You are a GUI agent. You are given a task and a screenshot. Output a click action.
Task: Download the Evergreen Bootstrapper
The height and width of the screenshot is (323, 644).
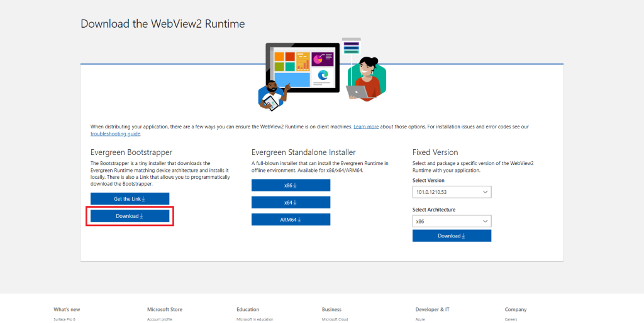tap(130, 216)
